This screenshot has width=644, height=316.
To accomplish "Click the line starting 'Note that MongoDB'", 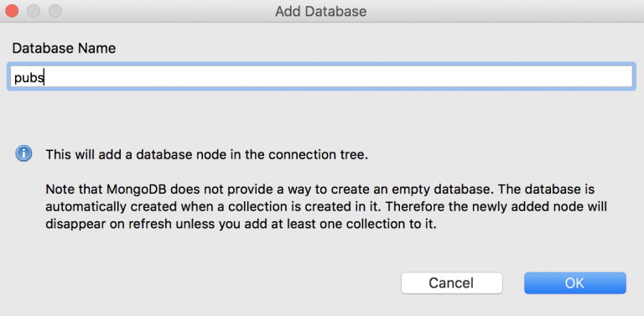I will tap(320, 189).
